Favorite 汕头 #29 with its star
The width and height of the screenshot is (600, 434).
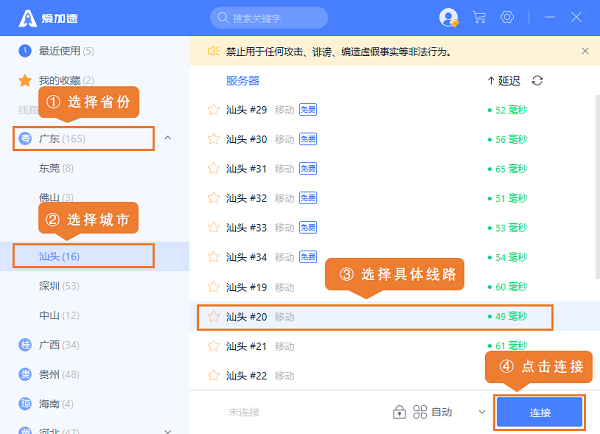point(214,110)
